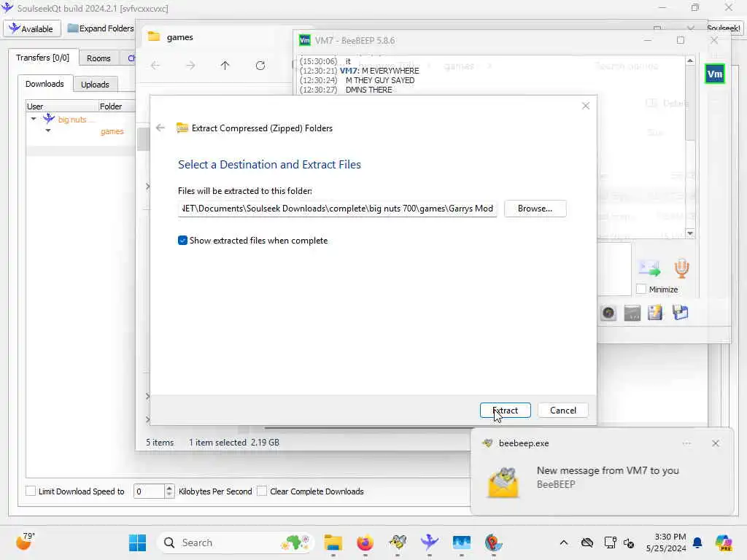Open the Browse destination folder button
747x560 pixels.
[535, 209]
